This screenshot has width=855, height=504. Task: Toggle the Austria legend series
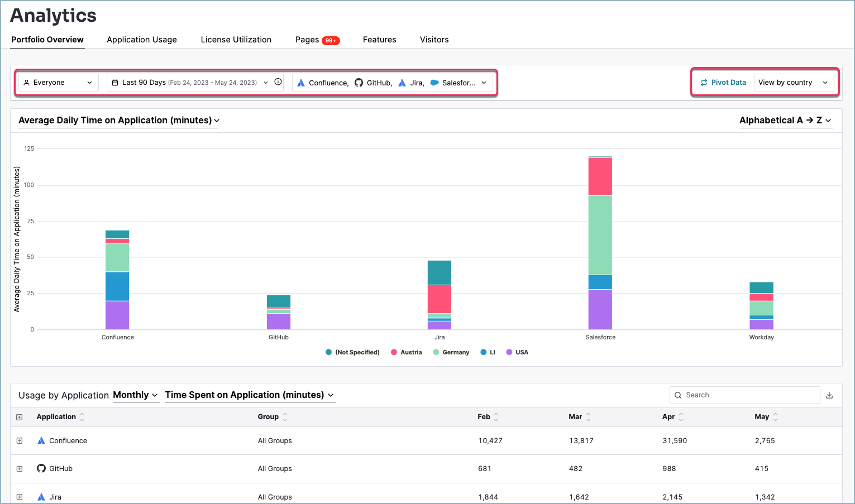pyautogui.click(x=407, y=352)
